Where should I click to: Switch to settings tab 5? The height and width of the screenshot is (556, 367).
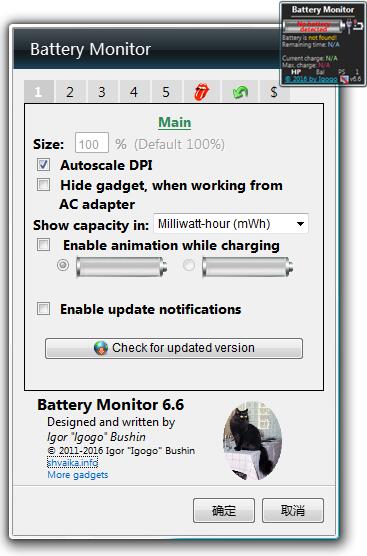tap(166, 92)
